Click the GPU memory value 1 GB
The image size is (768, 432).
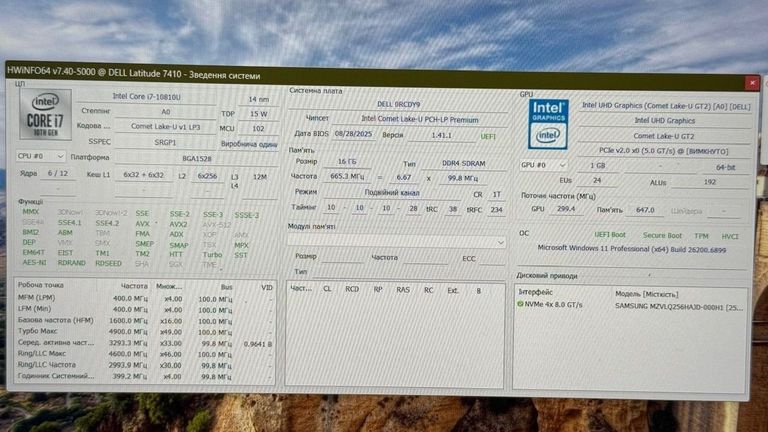(x=597, y=166)
